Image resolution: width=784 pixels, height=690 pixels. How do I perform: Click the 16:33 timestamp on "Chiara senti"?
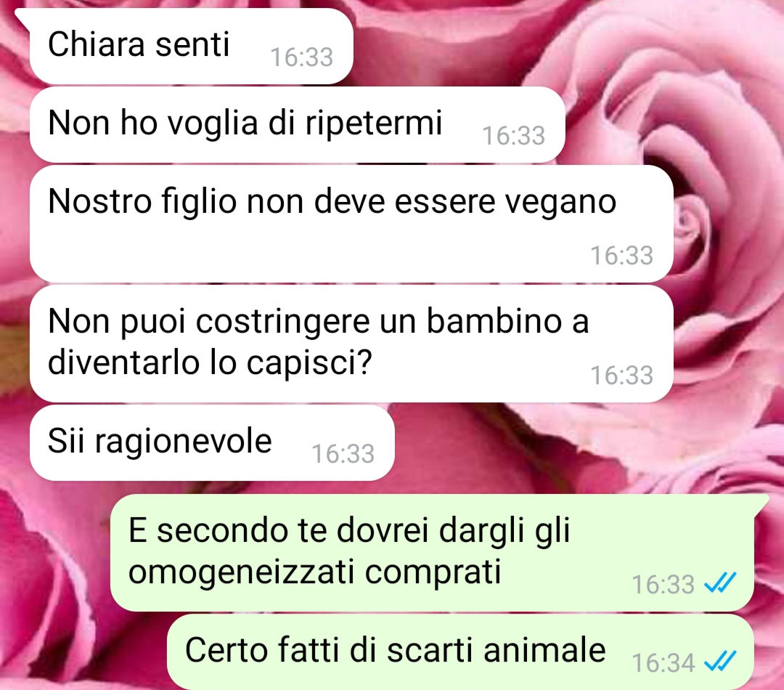tap(301, 57)
